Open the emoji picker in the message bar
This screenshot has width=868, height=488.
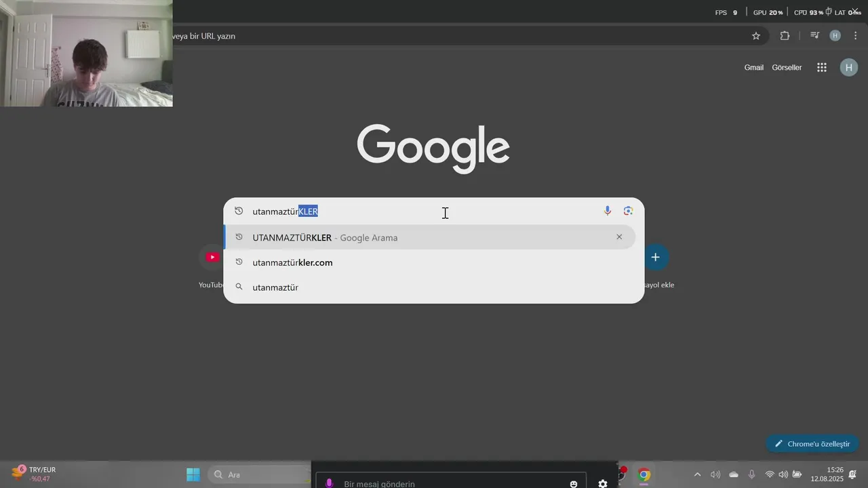tap(574, 484)
